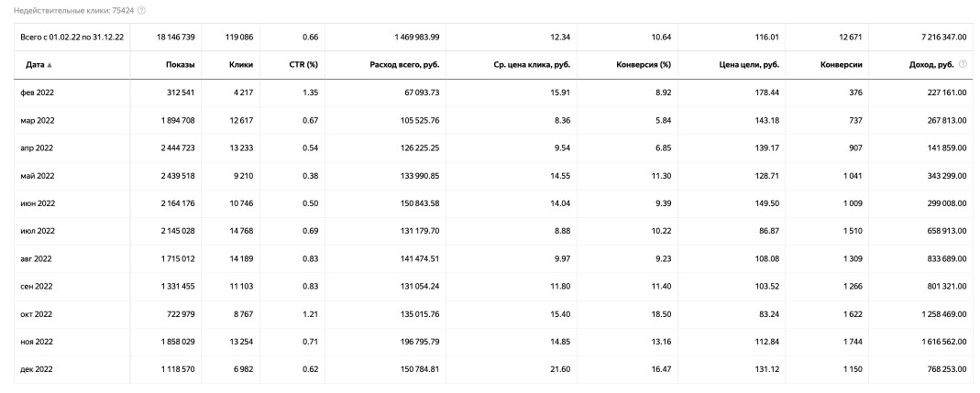Image resolution: width=980 pixels, height=393 pixels.
Task: Sort table by Клики column header
Action: [240, 64]
